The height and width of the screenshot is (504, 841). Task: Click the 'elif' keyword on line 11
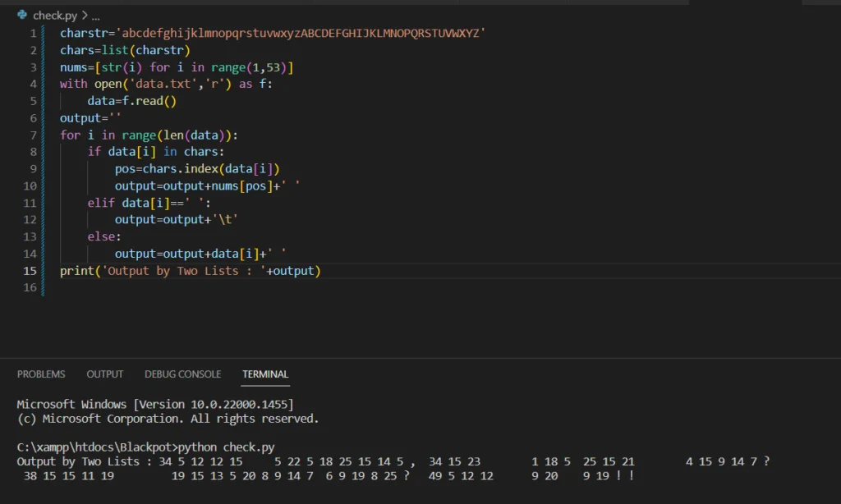pyautogui.click(x=101, y=203)
